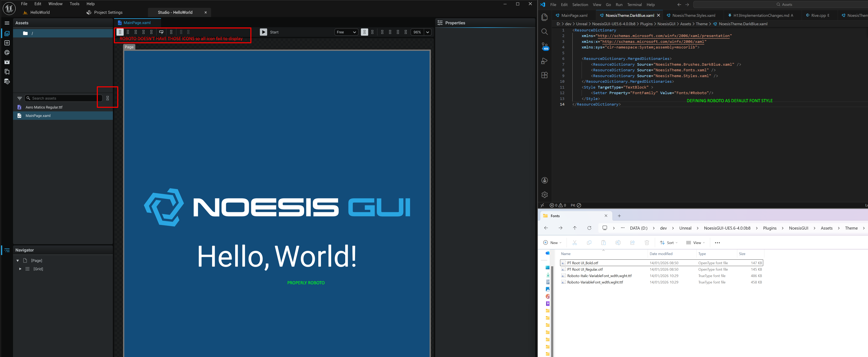
Task: Select MainPage.xaml in Assets list
Action: 63,116
